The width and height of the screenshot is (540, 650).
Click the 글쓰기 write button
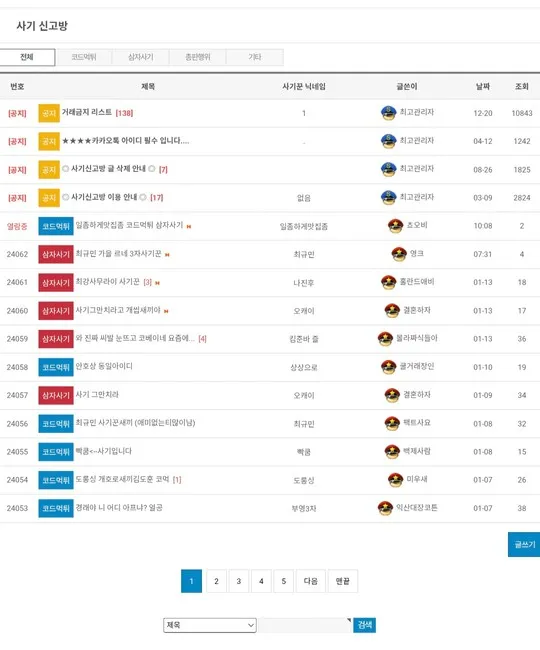click(524, 544)
